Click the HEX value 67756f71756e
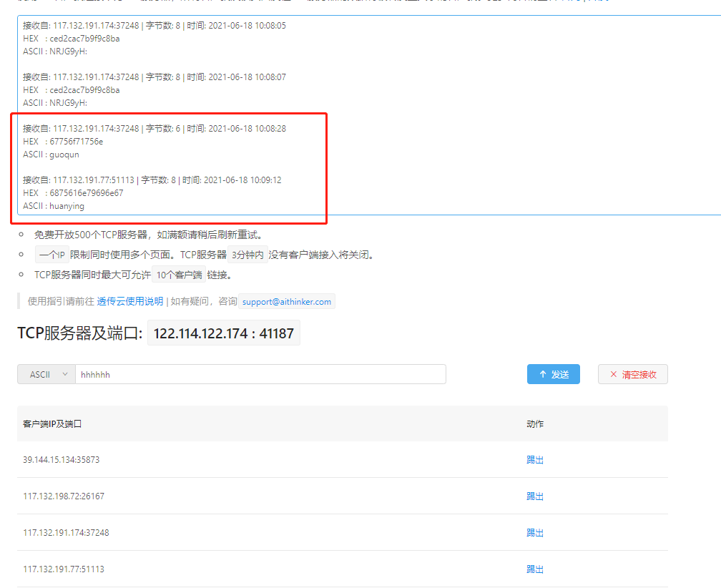This screenshot has width=721, height=588. [77, 142]
